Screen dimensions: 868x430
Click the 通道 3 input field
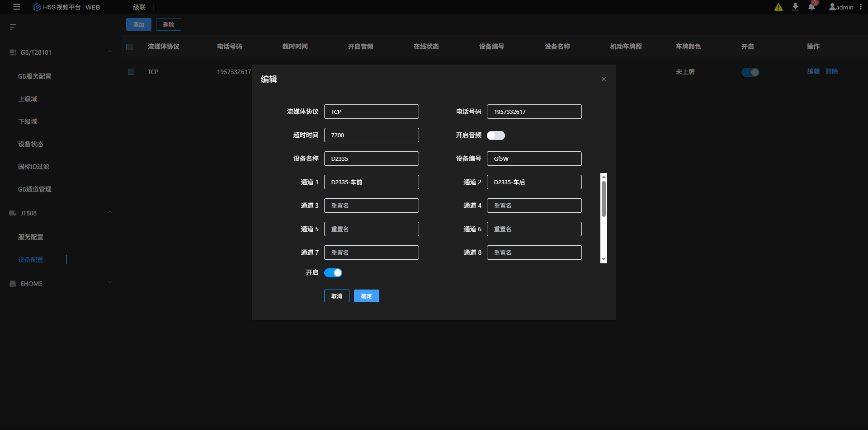(371, 206)
